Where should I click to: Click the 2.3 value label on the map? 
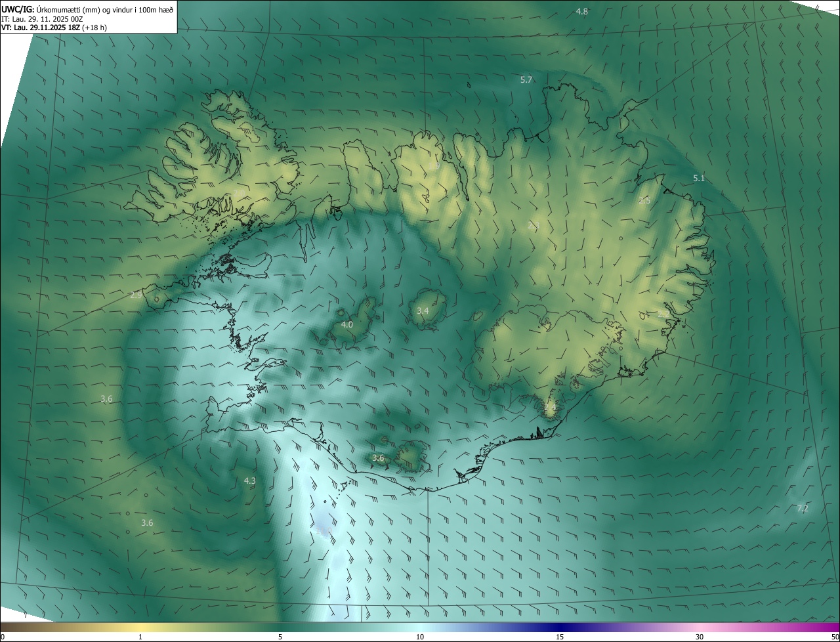point(533,225)
